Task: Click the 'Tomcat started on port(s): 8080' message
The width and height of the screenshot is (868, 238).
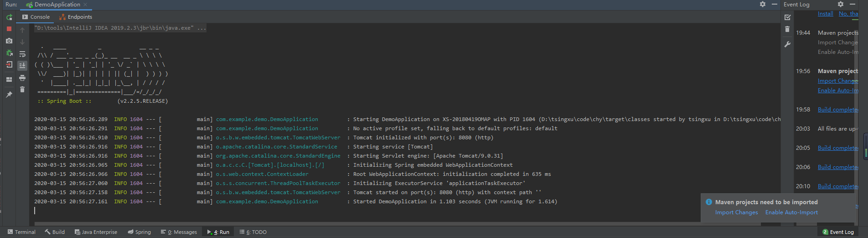Action: pyautogui.click(x=447, y=192)
